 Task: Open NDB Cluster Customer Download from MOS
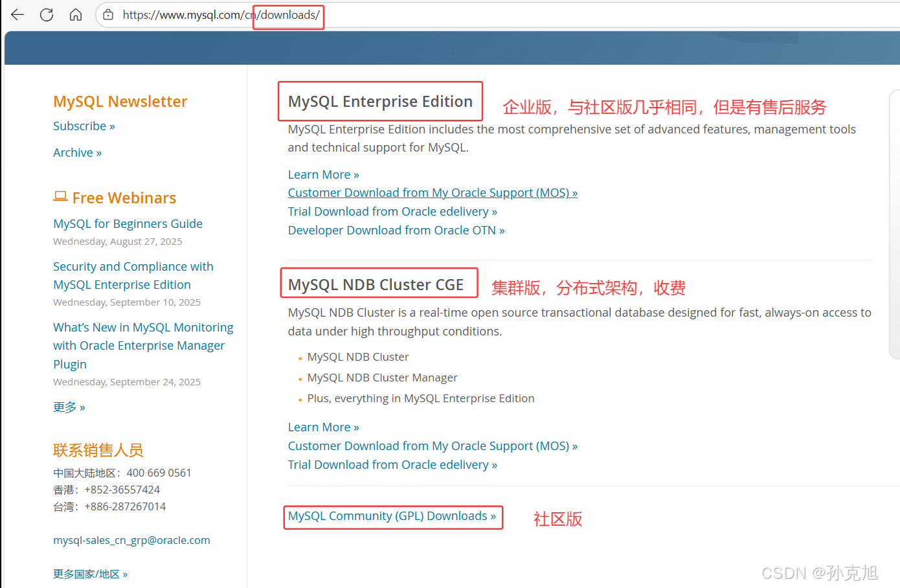(x=433, y=446)
